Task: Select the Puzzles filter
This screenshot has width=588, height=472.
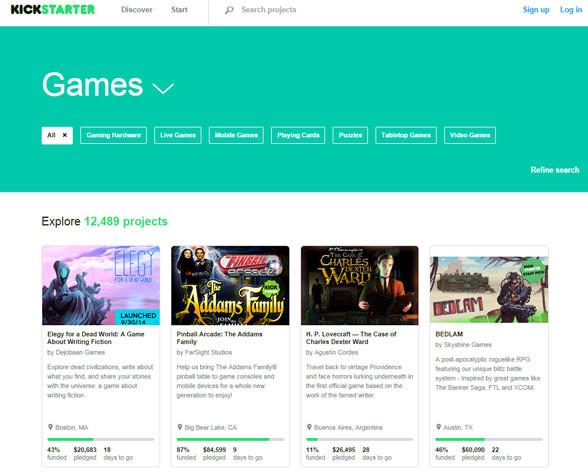Action: pyautogui.click(x=350, y=135)
